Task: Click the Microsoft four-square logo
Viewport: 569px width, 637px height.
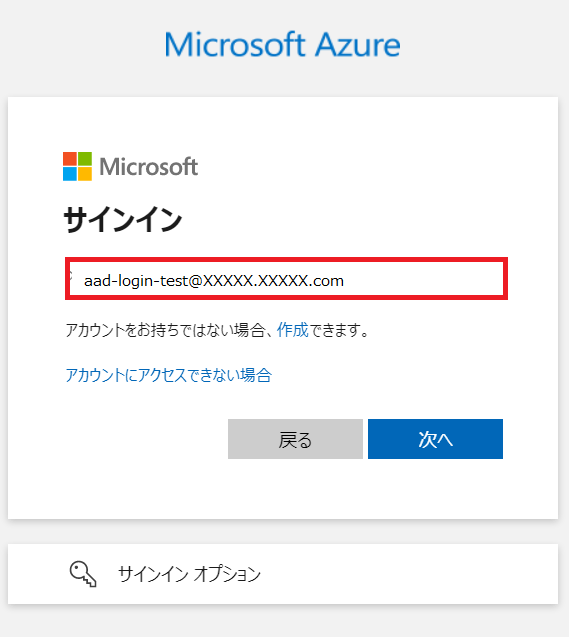Action: pos(77,166)
